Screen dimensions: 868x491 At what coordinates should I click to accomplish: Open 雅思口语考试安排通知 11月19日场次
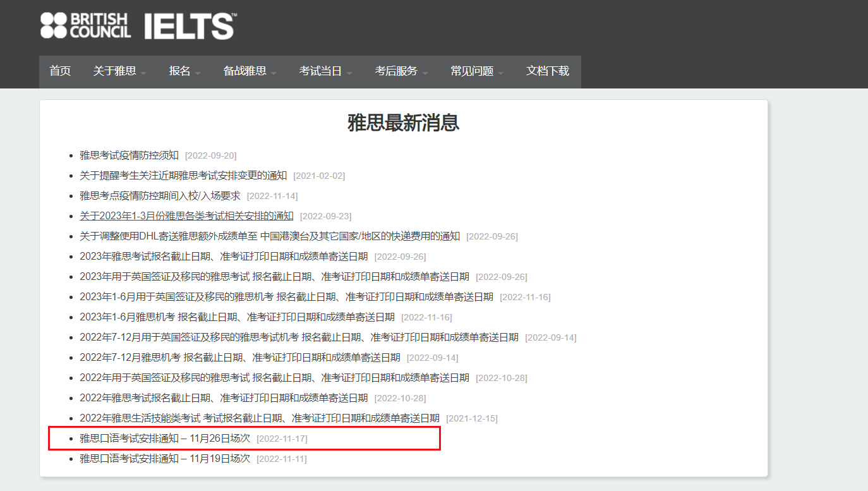pyautogui.click(x=165, y=459)
